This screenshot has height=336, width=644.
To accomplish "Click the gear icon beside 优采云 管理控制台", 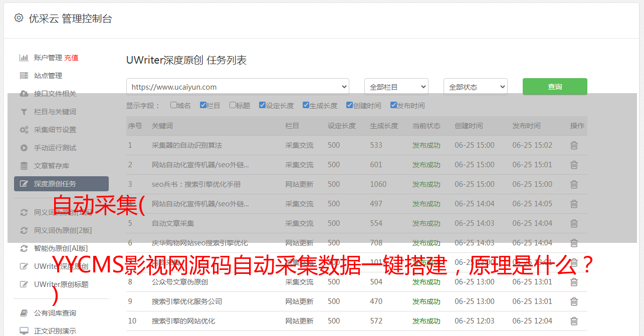I will point(19,18).
